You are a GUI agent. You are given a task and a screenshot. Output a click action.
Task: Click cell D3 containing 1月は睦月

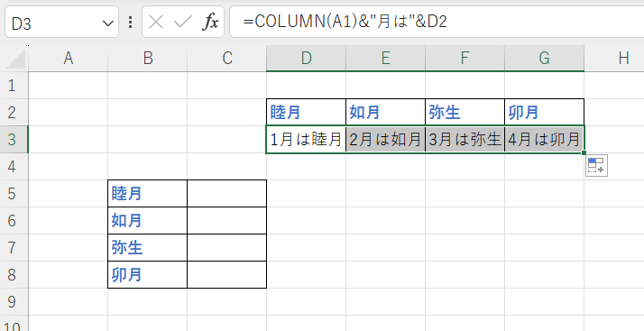coord(306,140)
